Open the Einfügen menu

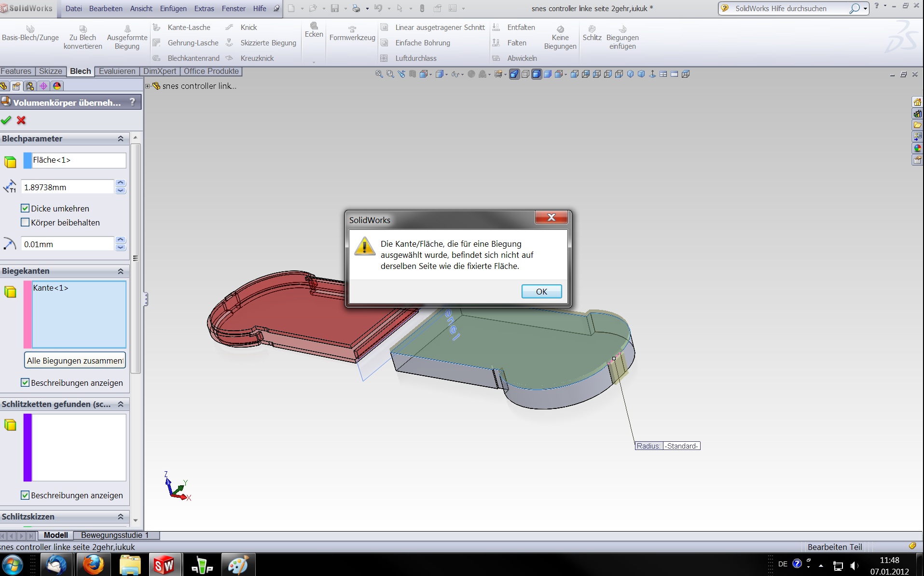click(173, 9)
